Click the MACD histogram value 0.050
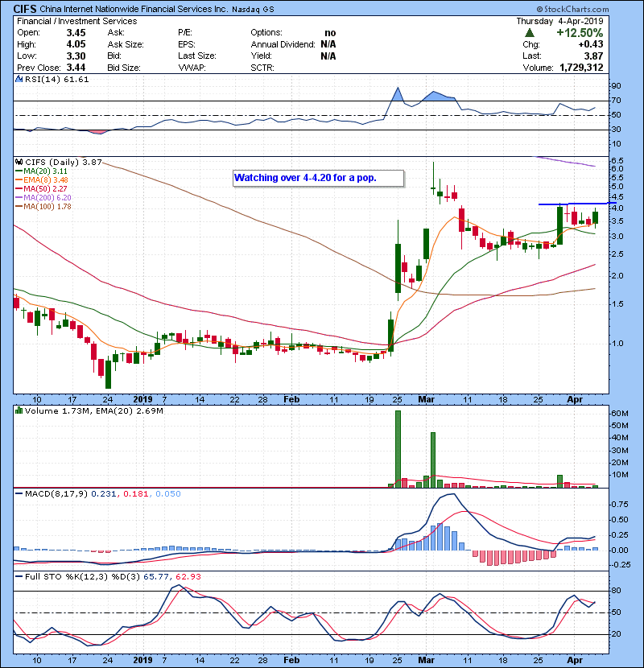The height and width of the screenshot is (668, 644). pos(168,494)
